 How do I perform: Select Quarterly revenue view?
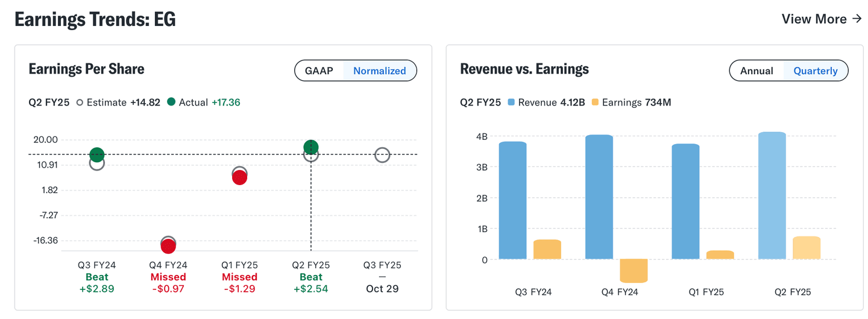[x=816, y=71]
